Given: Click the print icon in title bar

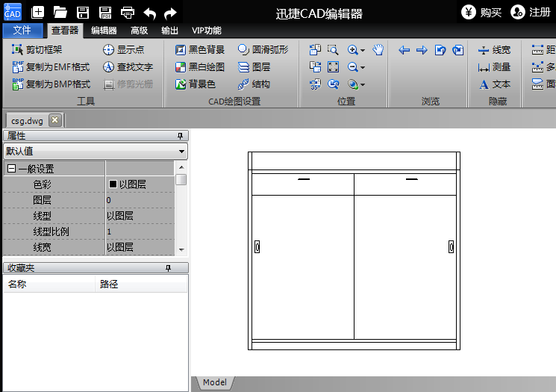Looking at the screenshot, I should [x=128, y=12].
